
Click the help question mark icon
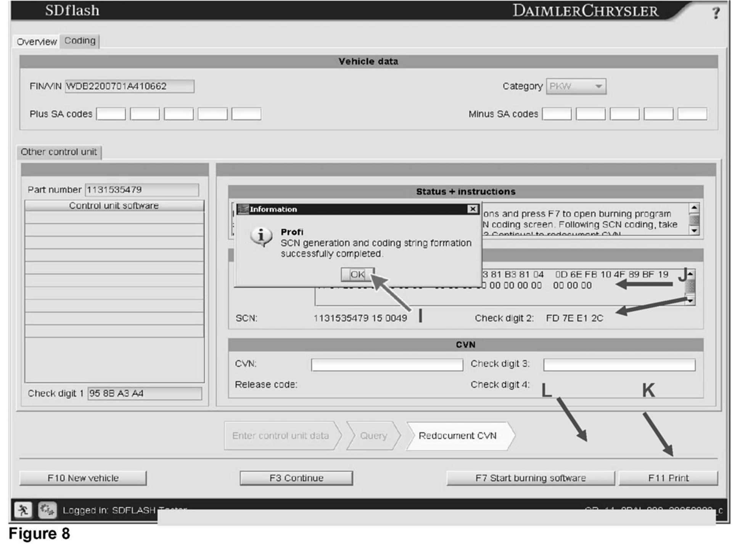tap(716, 13)
